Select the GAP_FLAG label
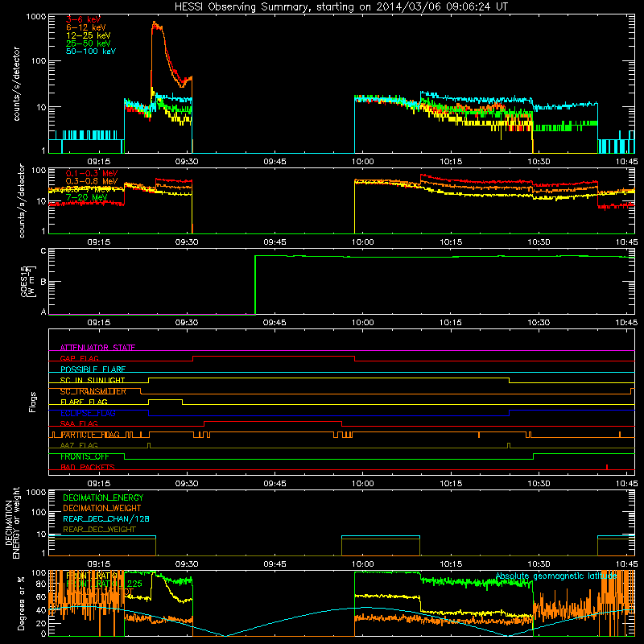This screenshot has width=644, height=644. click(79, 358)
